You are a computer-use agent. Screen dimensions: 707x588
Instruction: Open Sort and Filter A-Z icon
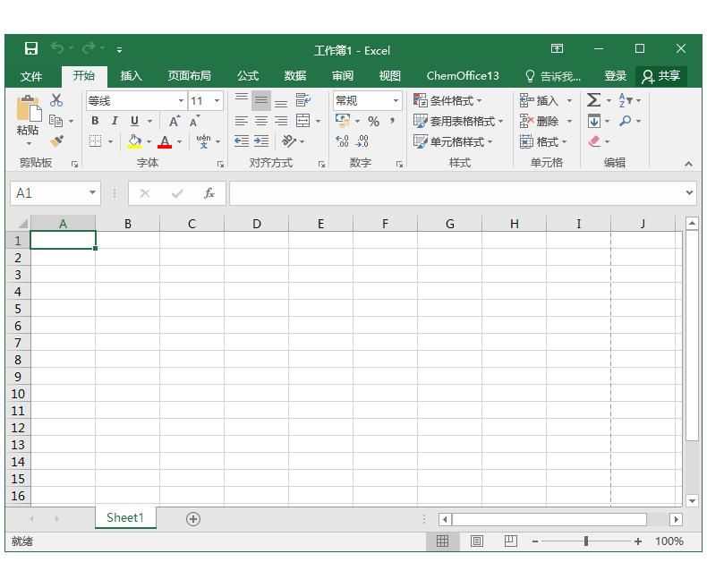[626, 100]
